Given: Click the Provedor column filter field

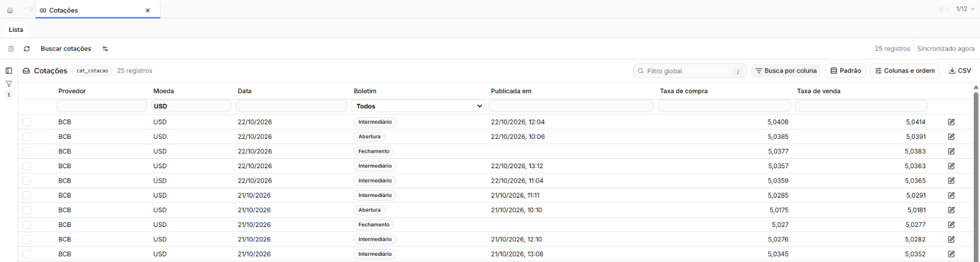Looking at the screenshot, I should [102, 106].
